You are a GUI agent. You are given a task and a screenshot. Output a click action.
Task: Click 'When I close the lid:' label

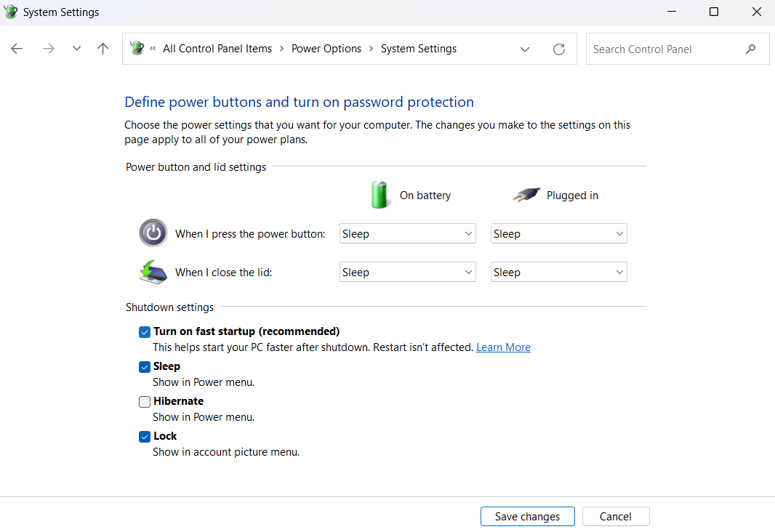[223, 272]
